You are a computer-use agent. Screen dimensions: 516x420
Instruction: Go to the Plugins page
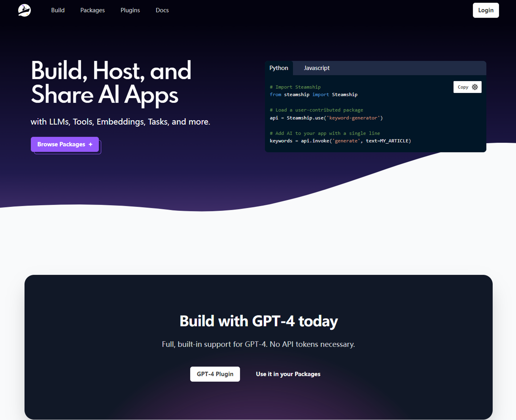coord(130,10)
